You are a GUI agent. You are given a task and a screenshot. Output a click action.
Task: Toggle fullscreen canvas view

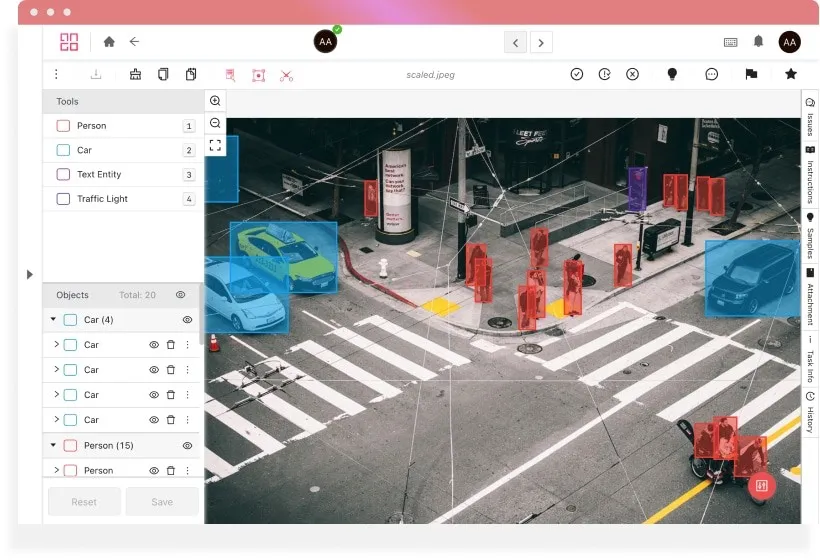tap(215, 145)
